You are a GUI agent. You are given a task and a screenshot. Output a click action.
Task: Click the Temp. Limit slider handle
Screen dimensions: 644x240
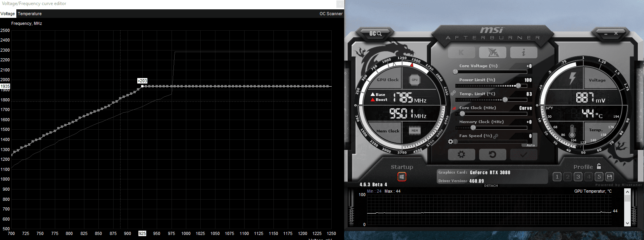point(505,100)
